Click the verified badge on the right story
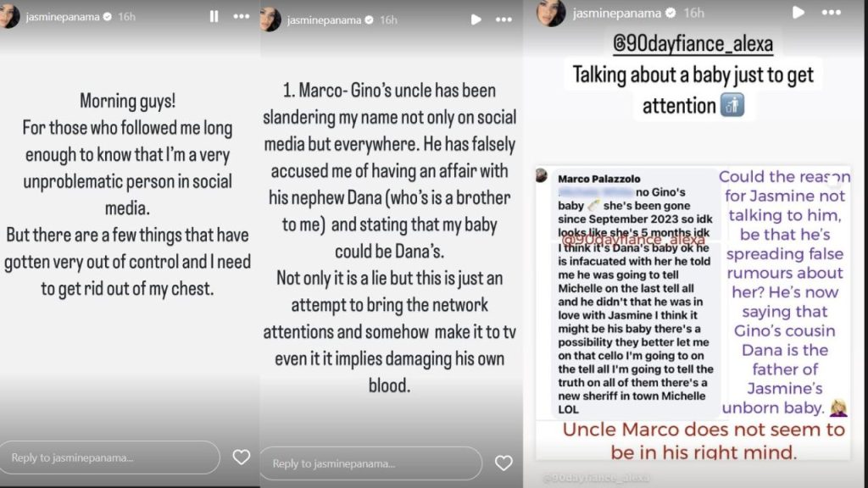Viewport: 868px width, 488px height. point(671,13)
